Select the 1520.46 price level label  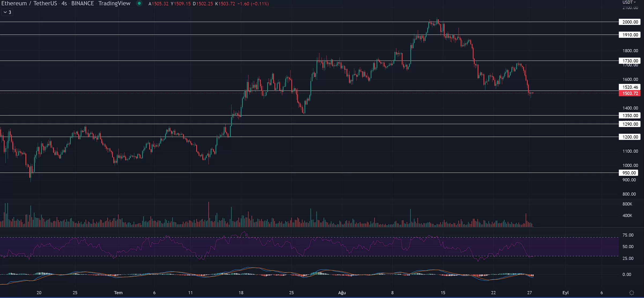pyautogui.click(x=630, y=87)
